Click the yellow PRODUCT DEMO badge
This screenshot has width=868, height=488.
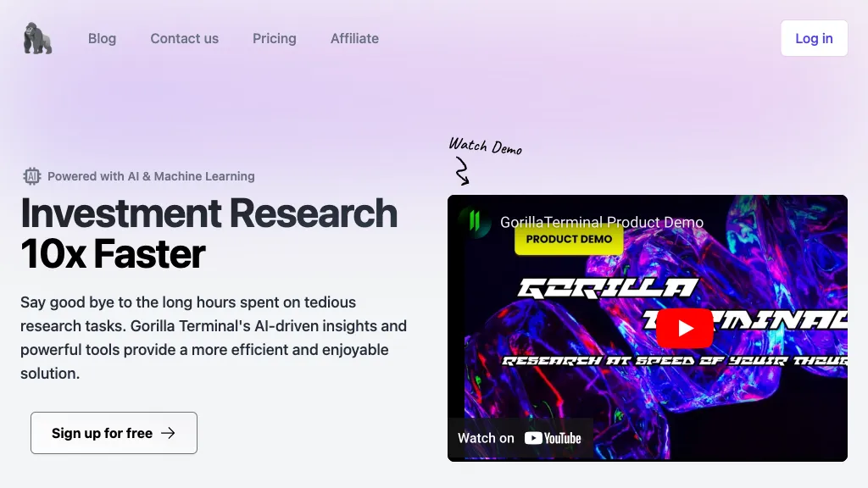(x=569, y=240)
